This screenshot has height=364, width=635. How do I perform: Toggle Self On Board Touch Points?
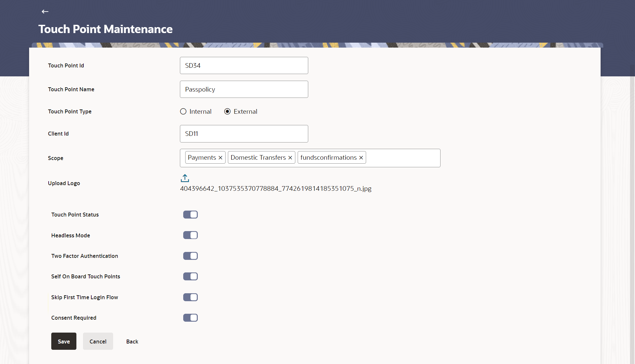coord(190,276)
